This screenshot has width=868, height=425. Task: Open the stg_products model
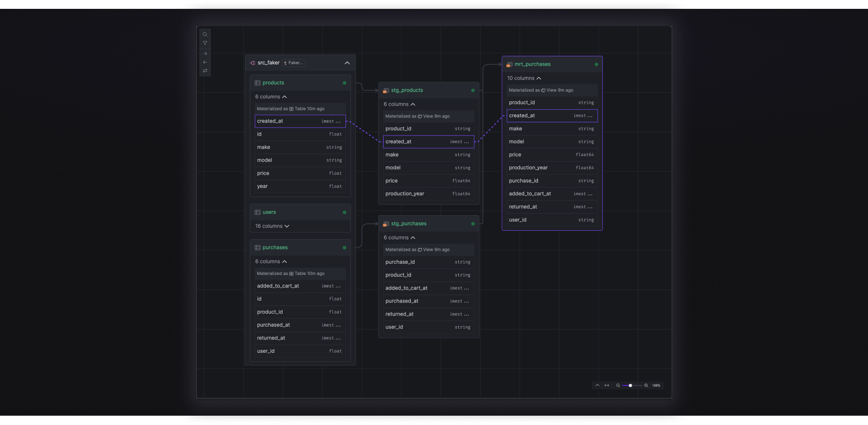coord(406,90)
